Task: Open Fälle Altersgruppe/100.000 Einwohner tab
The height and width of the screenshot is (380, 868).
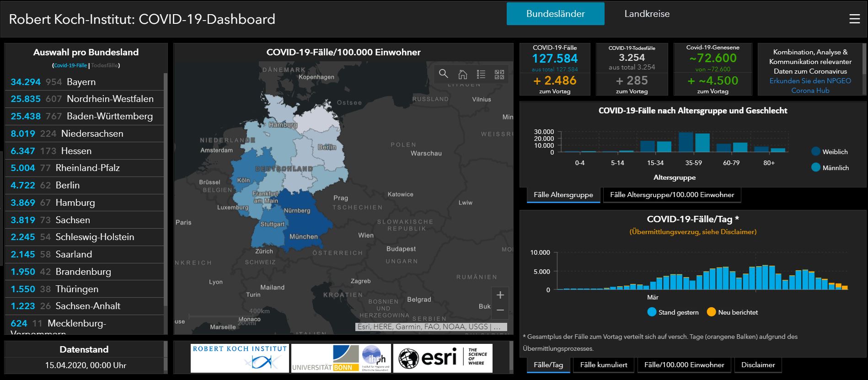Action: (x=672, y=195)
